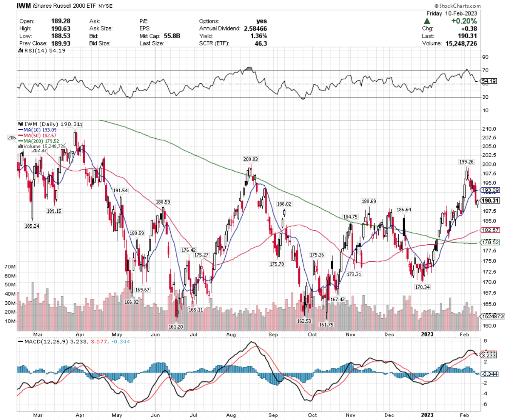
Task: Click the 188.59 June high label
Action: click(x=163, y=202)
